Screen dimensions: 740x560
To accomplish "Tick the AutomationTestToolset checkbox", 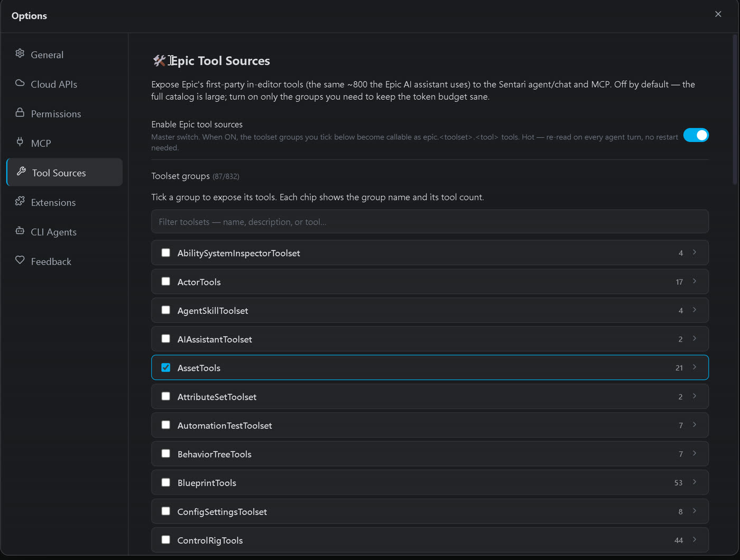I will click(x=166, y=425).
